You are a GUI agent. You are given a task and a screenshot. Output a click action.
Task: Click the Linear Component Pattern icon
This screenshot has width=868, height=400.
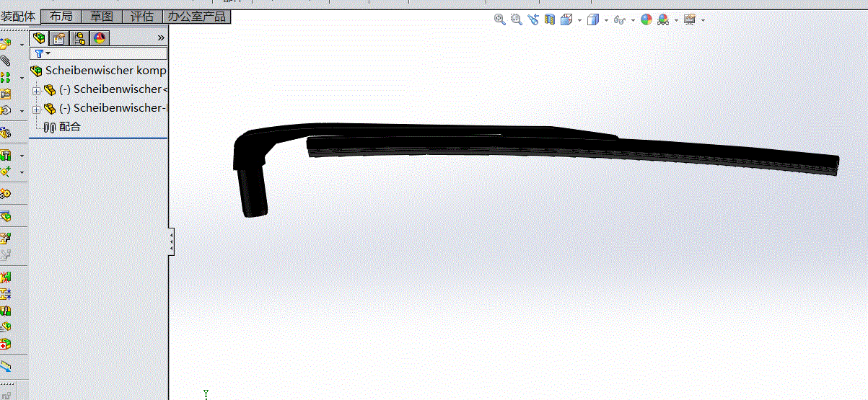click(6, 77)
